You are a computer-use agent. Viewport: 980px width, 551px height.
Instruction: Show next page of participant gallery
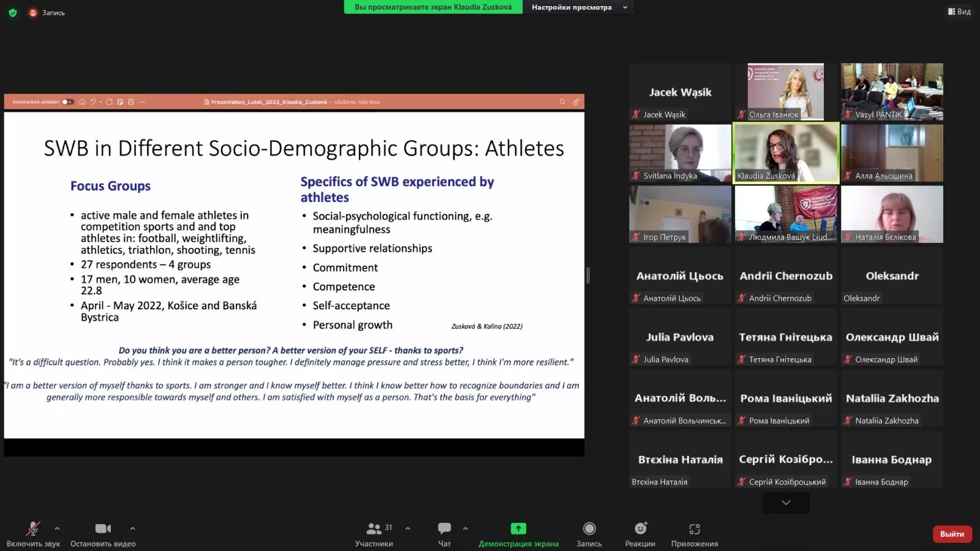click(x=786, y=503)
